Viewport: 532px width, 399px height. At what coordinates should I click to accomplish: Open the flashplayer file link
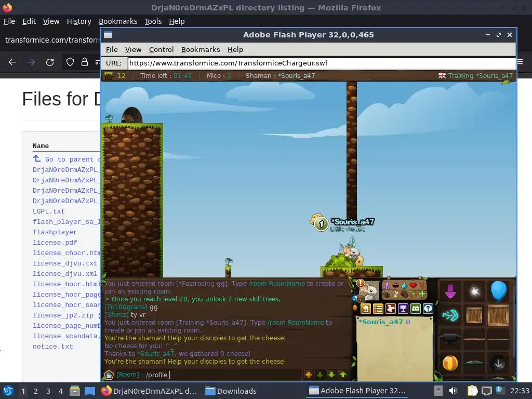coord(55,232)
